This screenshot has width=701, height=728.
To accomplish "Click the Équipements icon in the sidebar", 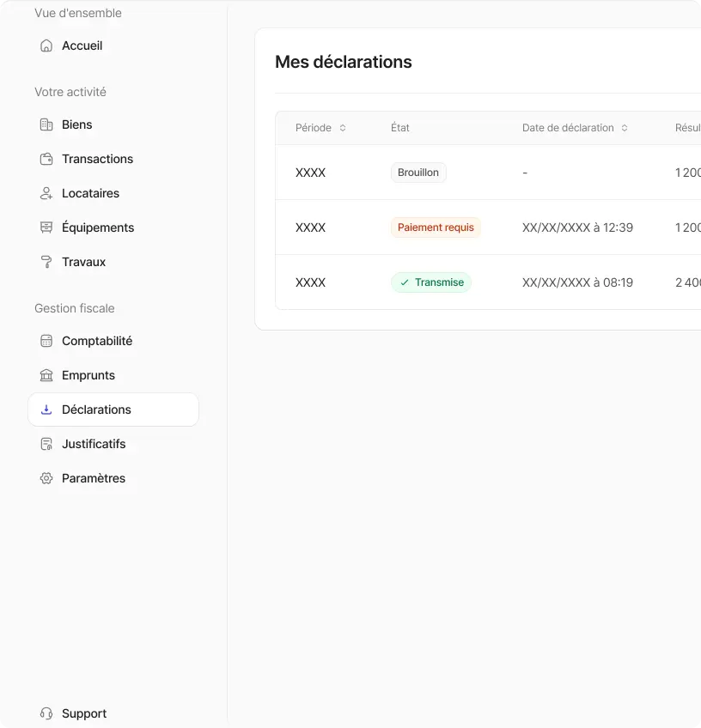I will point(46,227).
